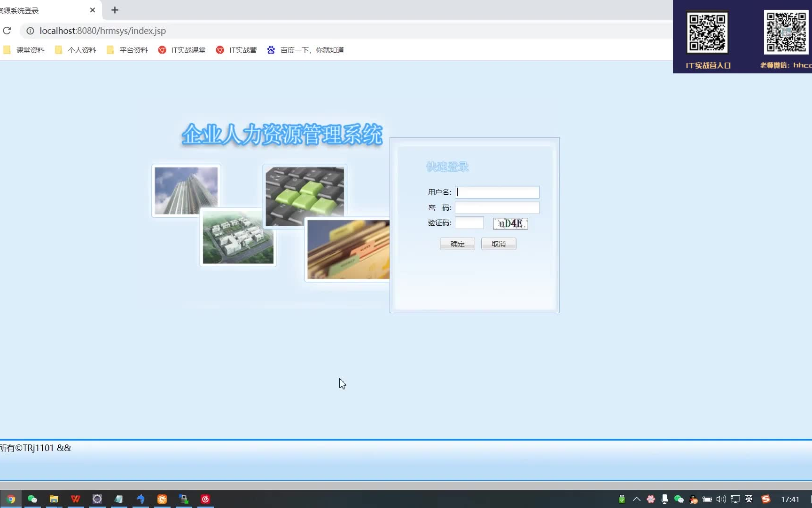Click the green keyboard keys photo
This screenshot has width=812, height=508.
coord(304,197)
